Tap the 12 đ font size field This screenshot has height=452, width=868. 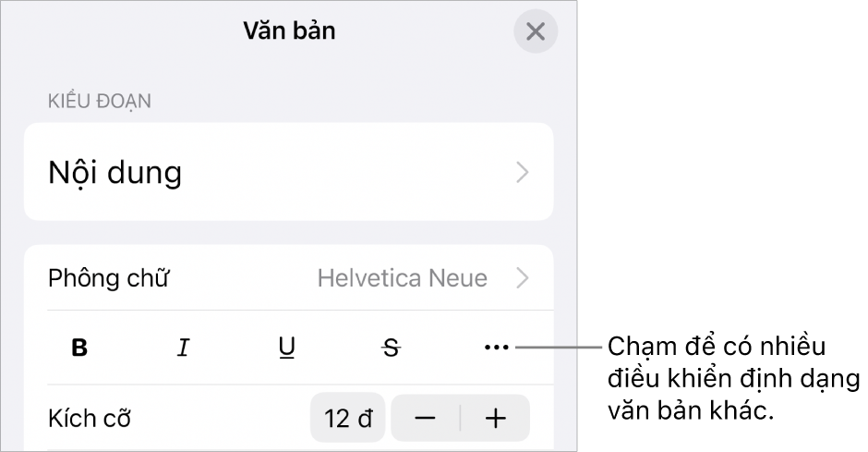(348, 418)
